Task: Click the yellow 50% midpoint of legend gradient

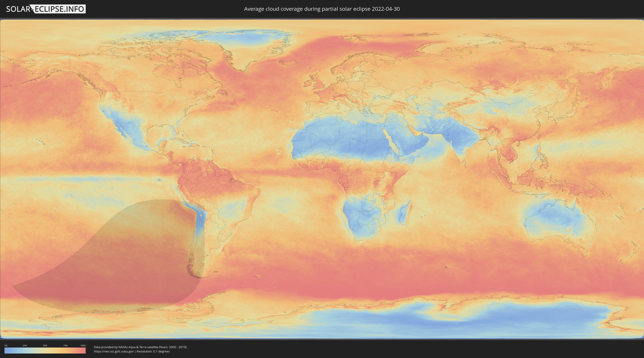Action: coord(45,350)
